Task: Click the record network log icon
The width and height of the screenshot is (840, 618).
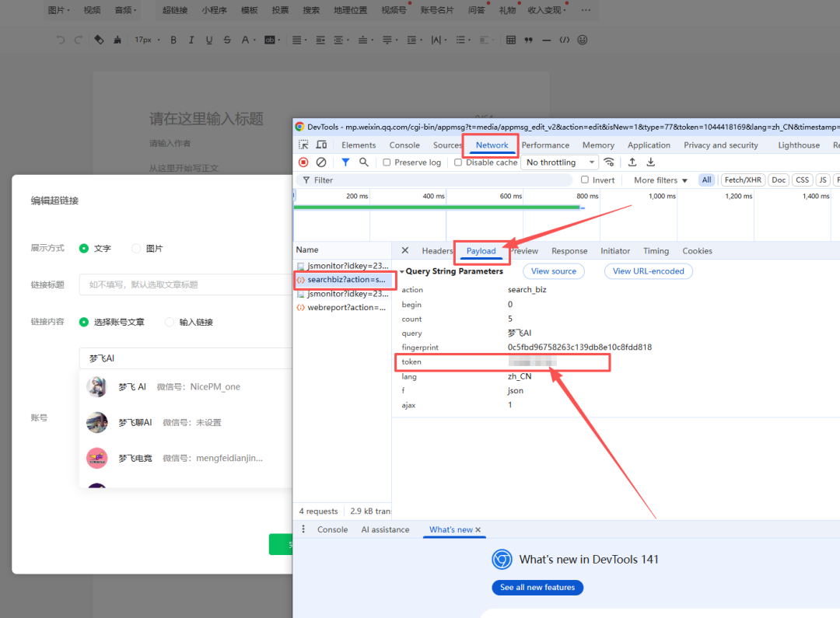Action: point(303,162)
